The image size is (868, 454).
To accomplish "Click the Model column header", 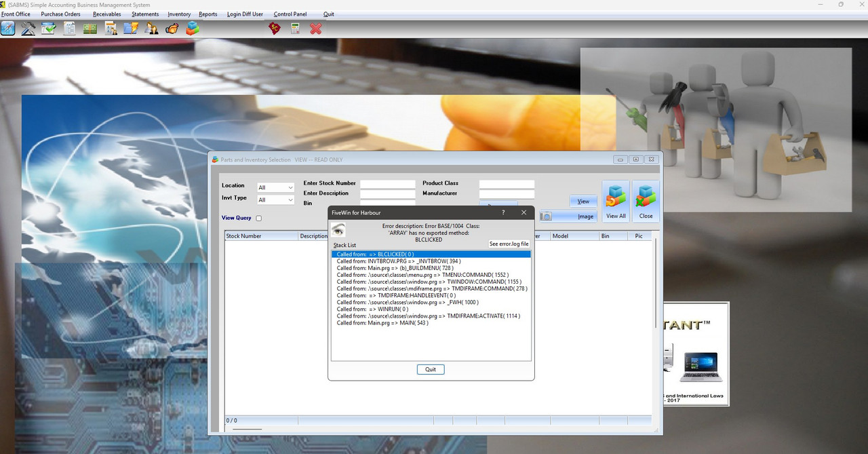I will coord(574,236).
